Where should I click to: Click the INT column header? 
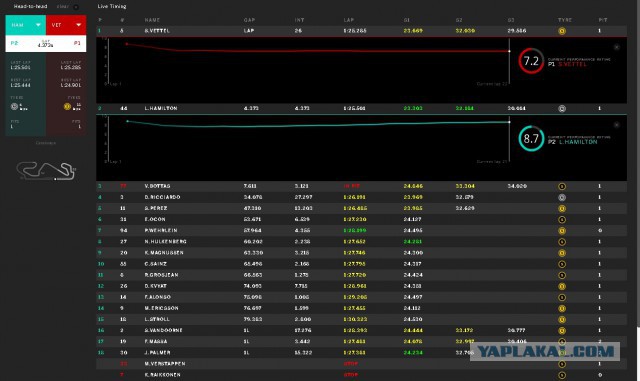pos(299,20)
